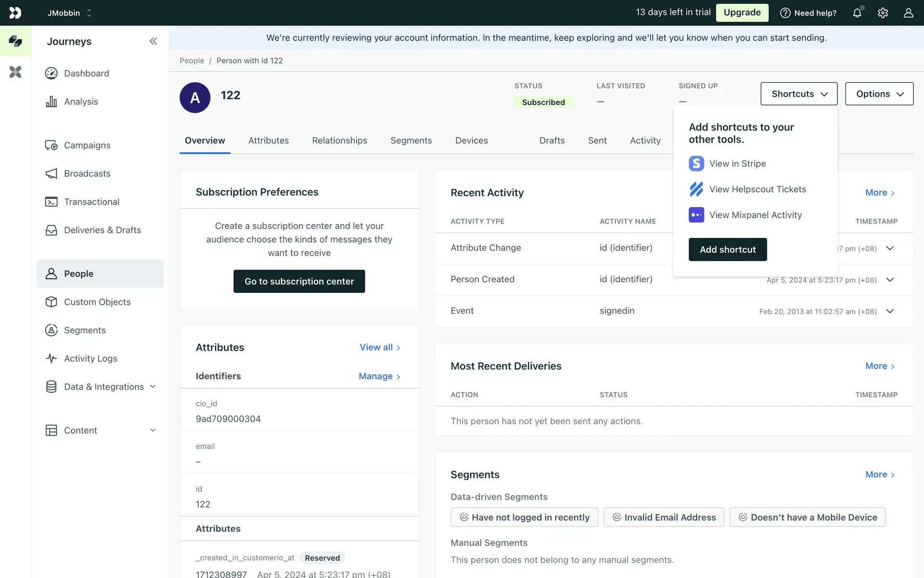The image size is (924, 578).
Task: Click the Stripe icon in the shortcuts panel
Action: pos(696,164)
